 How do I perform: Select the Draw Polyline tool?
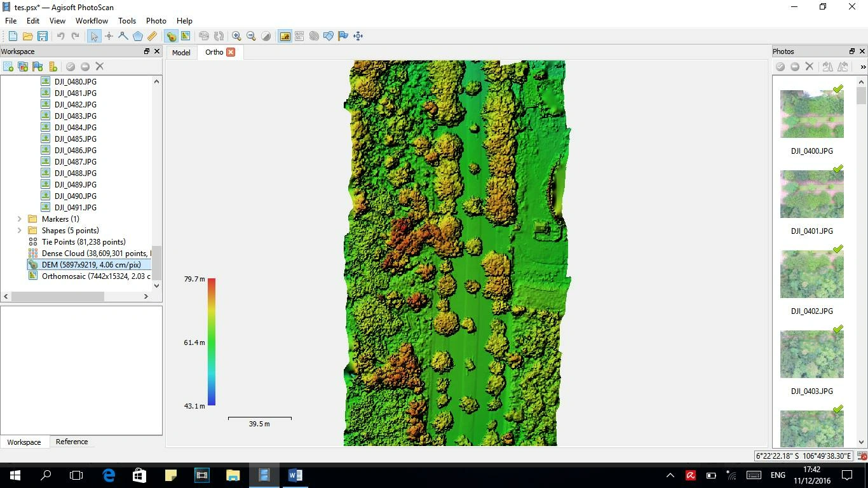(x=123, y=36)
